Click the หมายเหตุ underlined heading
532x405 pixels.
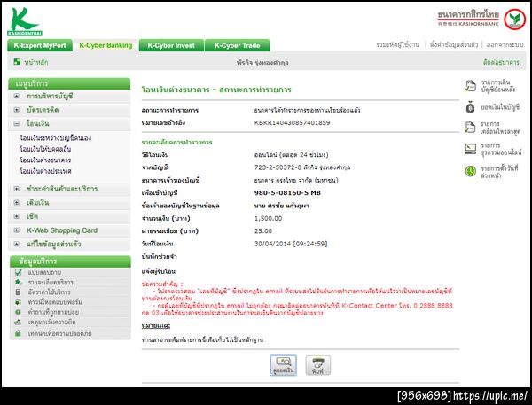(156, 325)
